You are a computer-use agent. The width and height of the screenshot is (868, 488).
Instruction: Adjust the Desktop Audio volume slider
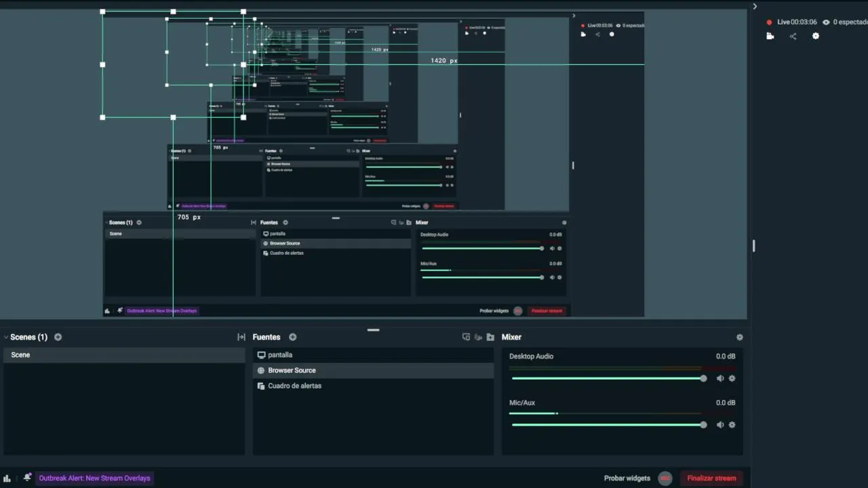coord(608,378)
